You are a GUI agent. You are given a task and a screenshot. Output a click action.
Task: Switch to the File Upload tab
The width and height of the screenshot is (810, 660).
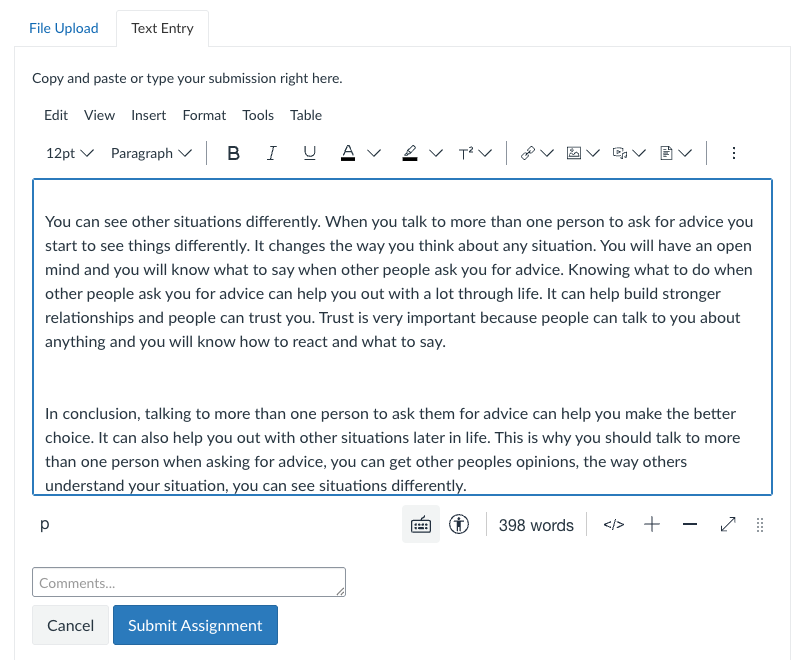[x=64, y=28]
